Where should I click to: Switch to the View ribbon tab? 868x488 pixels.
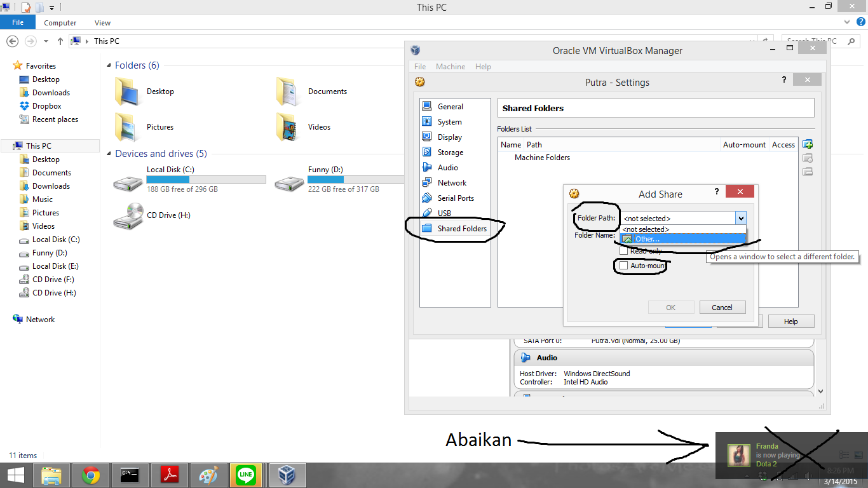tap(102, 23)
